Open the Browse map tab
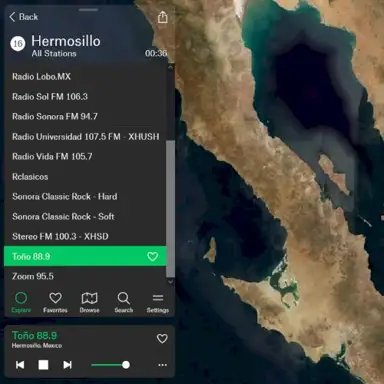This screenshot has height=384, width=384. 89,302
